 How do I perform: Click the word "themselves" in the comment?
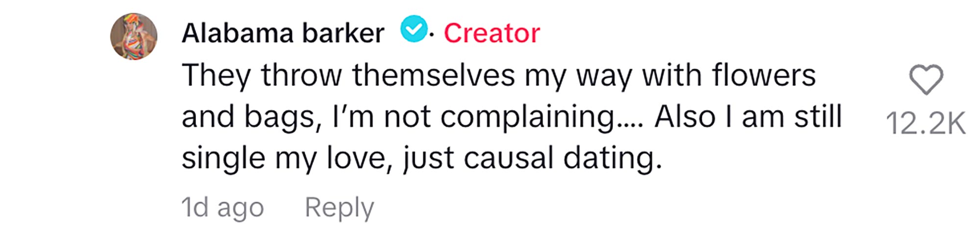click(434, 76)
